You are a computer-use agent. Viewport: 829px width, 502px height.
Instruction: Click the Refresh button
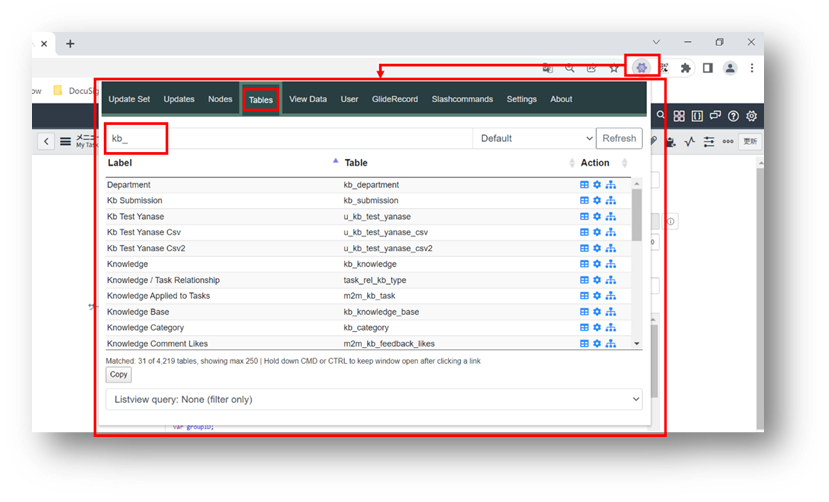[x=619, y=138]
